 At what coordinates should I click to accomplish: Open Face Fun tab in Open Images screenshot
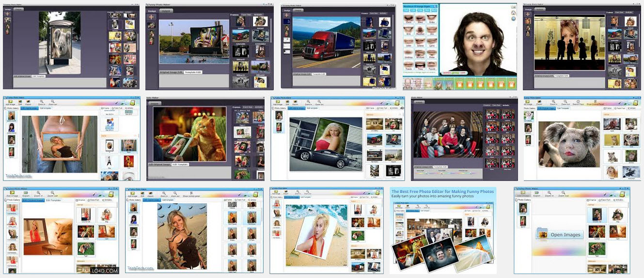604,200
